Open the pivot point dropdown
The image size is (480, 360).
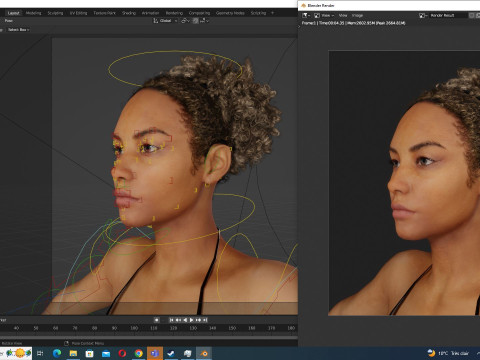(x=185, y=21)
